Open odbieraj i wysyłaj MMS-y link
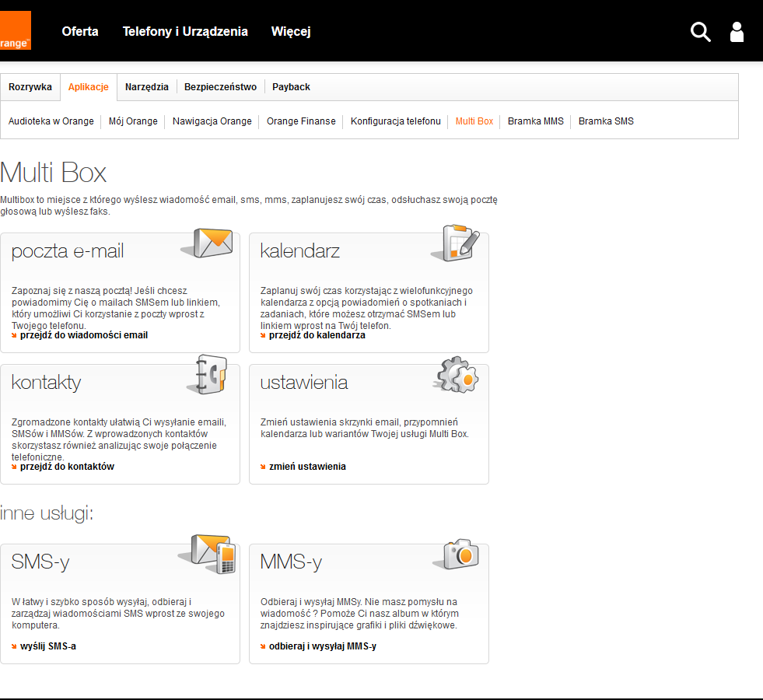 tap(323, 646)
